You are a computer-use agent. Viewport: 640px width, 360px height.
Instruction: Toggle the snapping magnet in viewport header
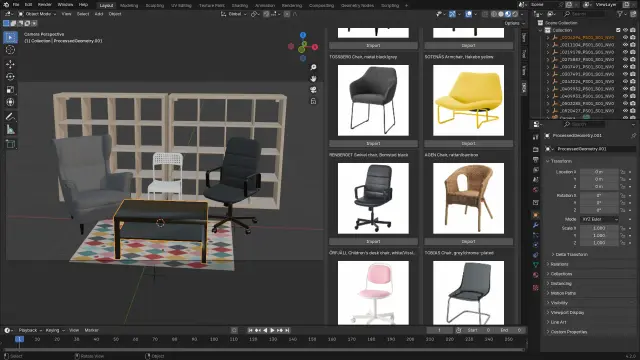[x=266, y=14]
